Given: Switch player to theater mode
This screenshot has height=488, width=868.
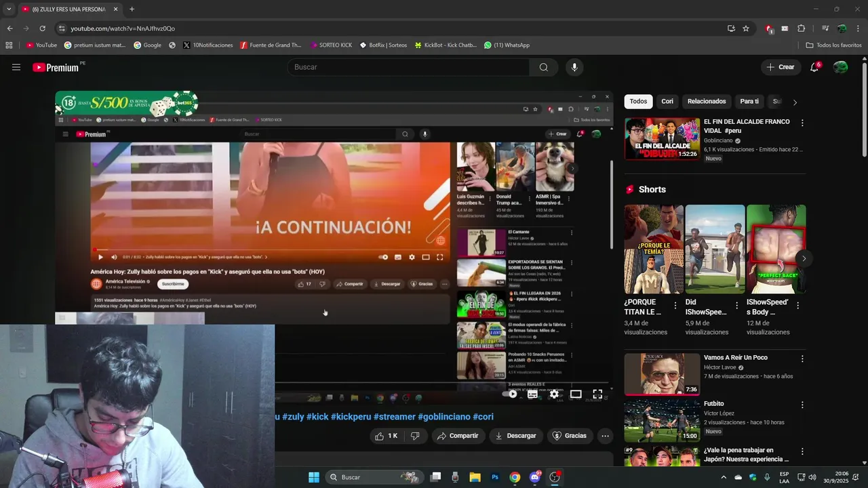Looking at the screenshot, I should coord(576,394).
